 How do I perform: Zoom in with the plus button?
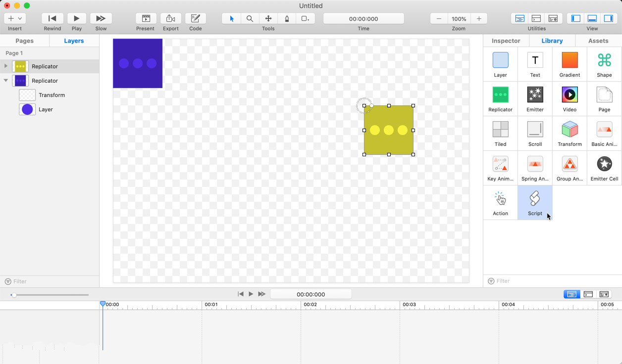[479, 18]
